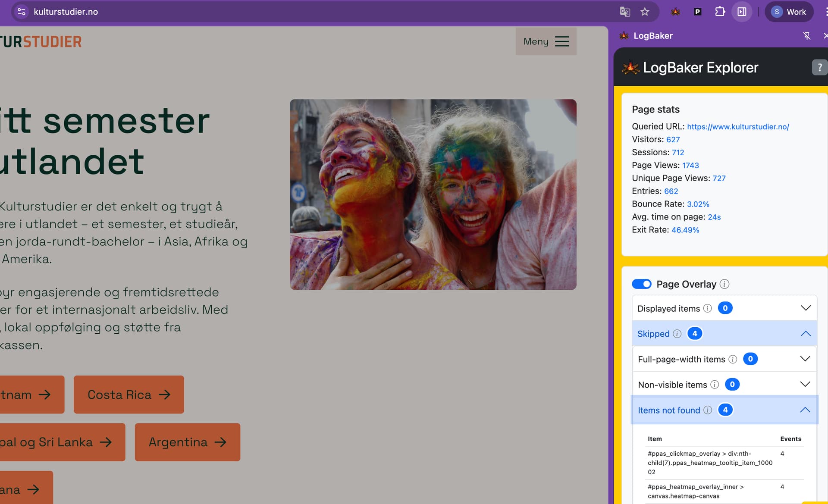
Task: Click the translate page icon
Action: point(625,12)
